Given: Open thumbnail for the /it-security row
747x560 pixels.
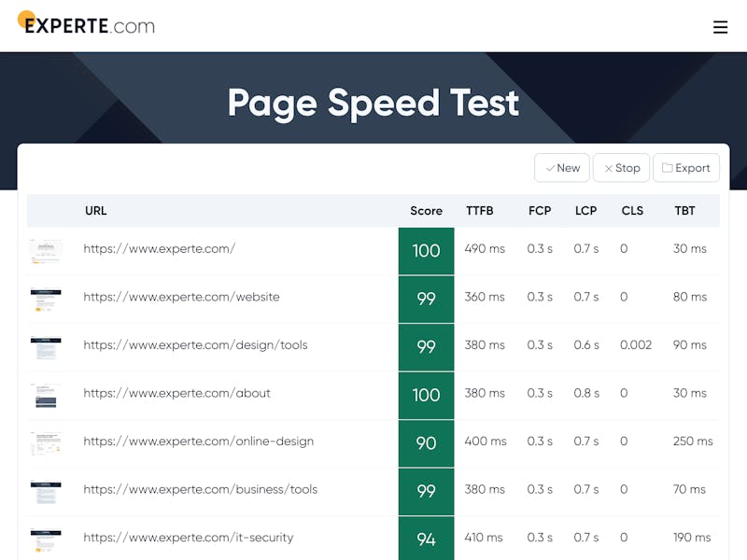Looking at the screenshot, I should click(x=46, y=540).
